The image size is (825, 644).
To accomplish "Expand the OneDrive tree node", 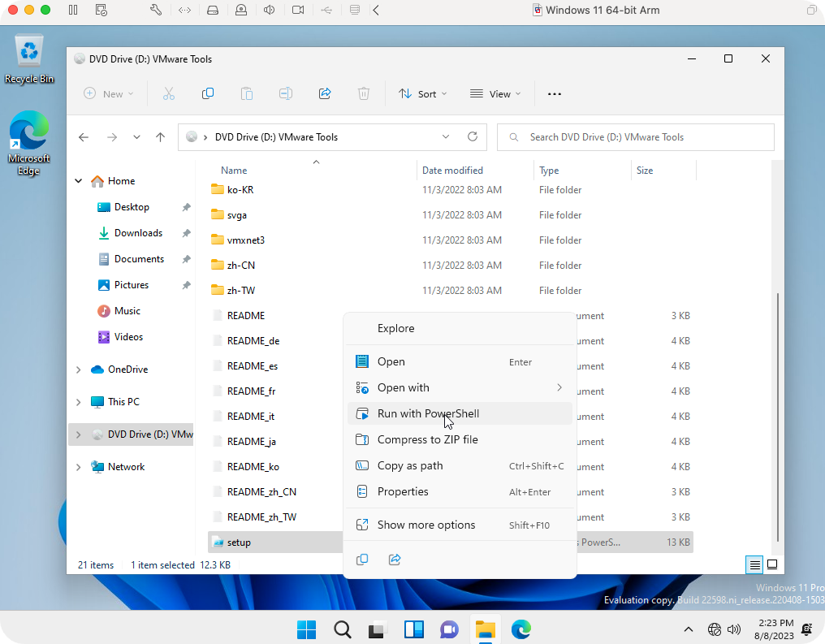I will tap(79, 370).
